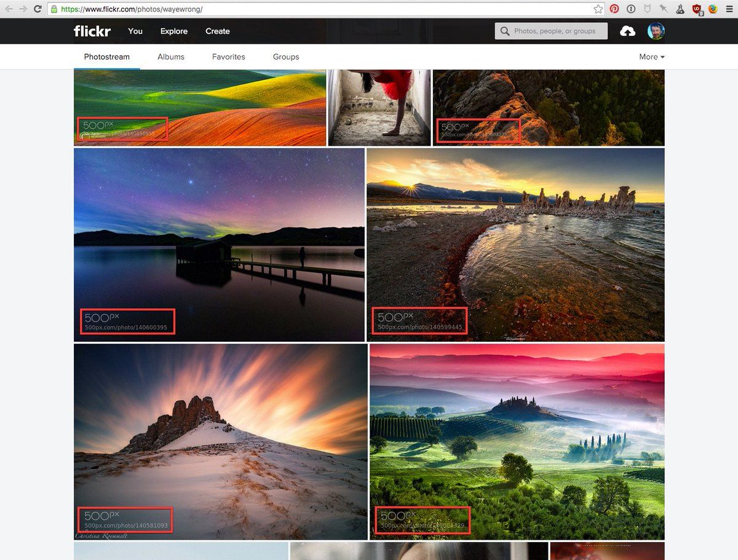Click the Flickr upload cloud icon
The image size is (738, 560).
point(627,31)
